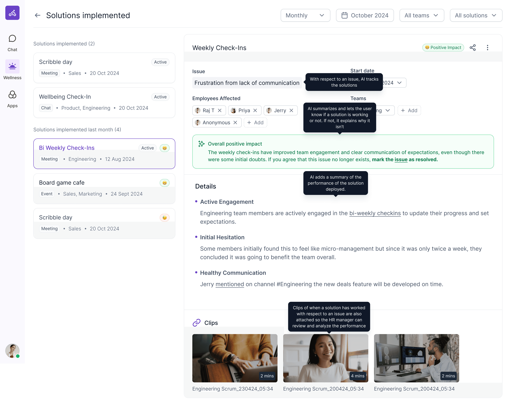
Task: Remove Raj T from employees affected
Action: 220,110
